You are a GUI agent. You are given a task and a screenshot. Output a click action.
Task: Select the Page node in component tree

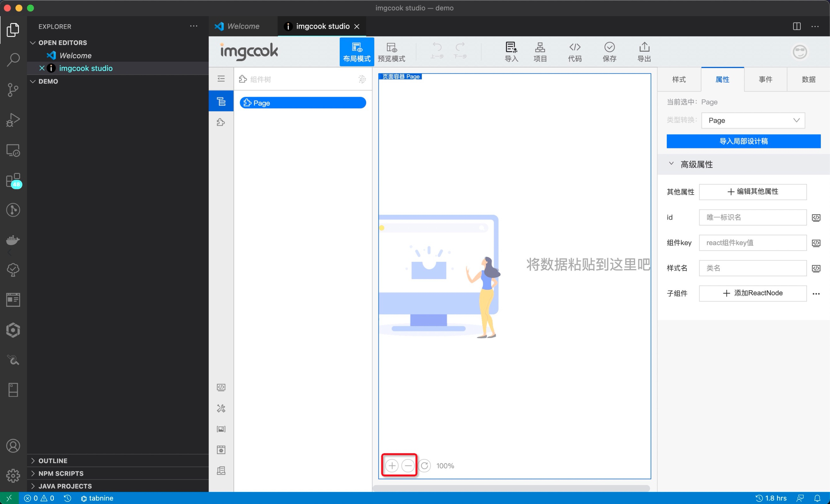pos(303,103)
